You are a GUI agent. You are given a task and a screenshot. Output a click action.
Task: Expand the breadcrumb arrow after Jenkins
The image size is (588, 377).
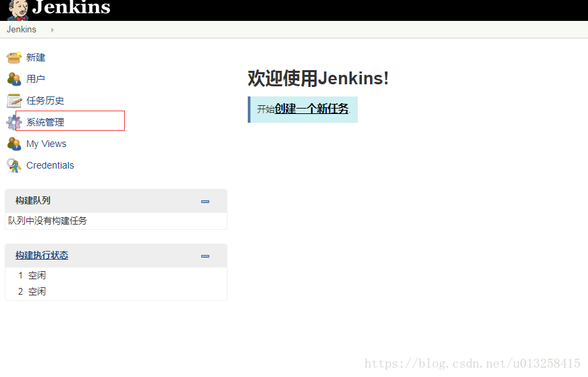[x=53, y=30]
